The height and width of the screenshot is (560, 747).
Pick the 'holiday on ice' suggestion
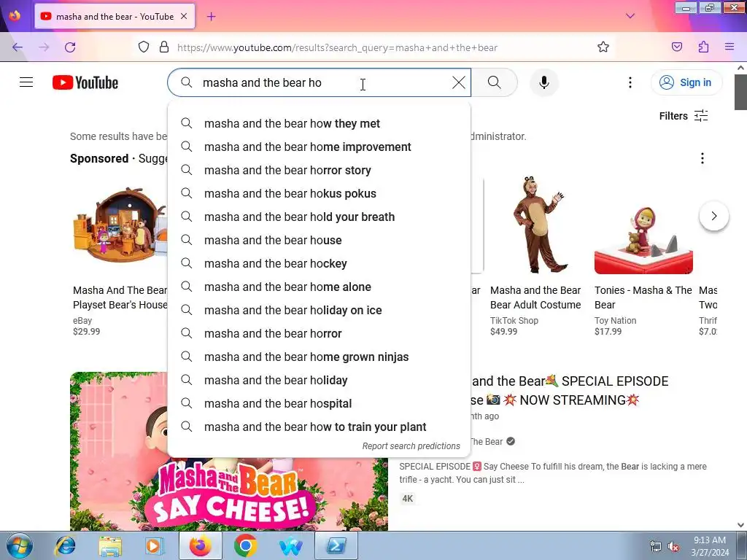[320, 311]
